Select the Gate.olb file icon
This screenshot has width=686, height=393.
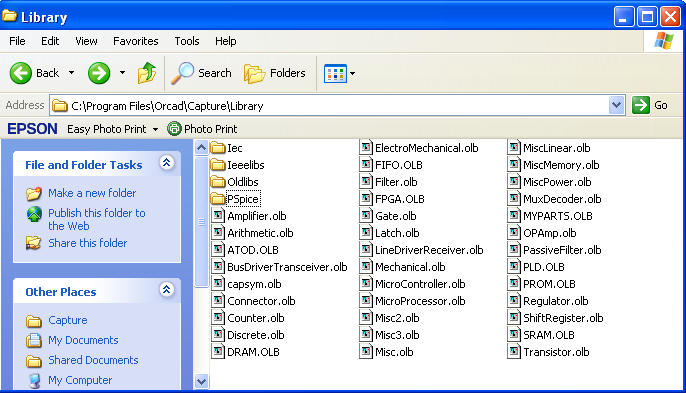point(366,216)
